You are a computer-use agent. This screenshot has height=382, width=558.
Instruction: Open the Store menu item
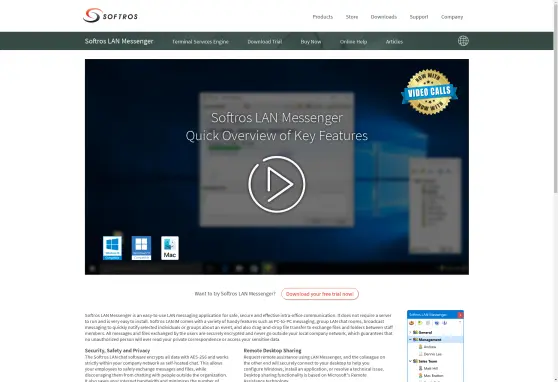(352, 17)
